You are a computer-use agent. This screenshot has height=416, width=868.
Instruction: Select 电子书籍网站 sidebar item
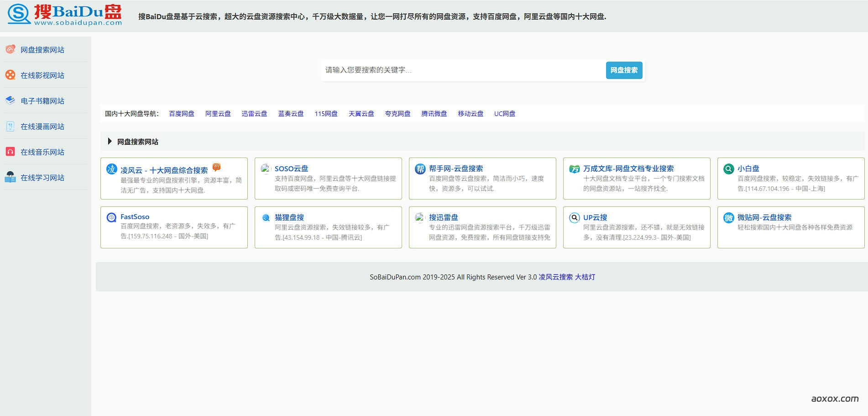(42, 101)
